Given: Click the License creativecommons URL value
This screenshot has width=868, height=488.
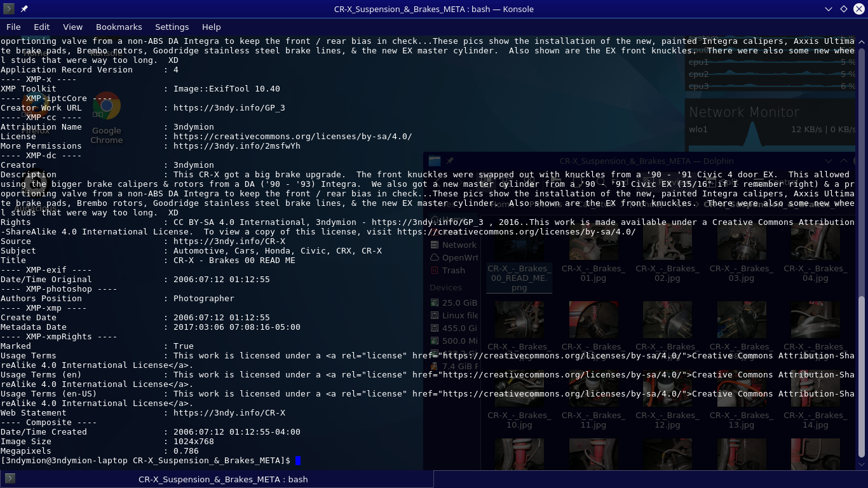Looking at the screenshot, I should click(293, 137).
